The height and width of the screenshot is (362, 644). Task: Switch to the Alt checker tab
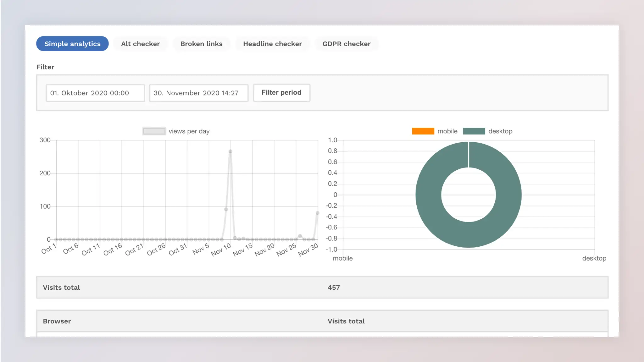pos(140,44)
